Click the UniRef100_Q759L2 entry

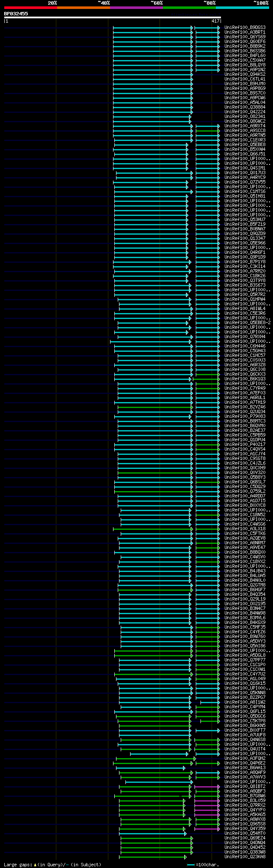pyautogui.click(x=245, y=491)
